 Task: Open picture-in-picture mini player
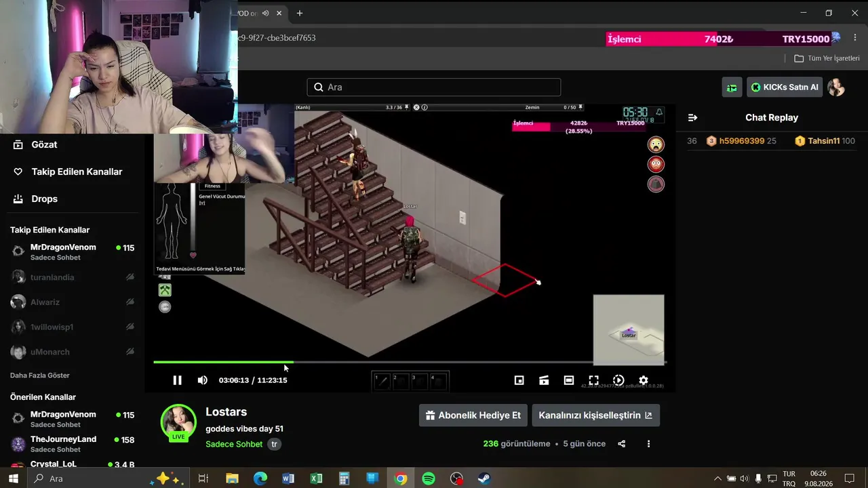coord(519,380)
